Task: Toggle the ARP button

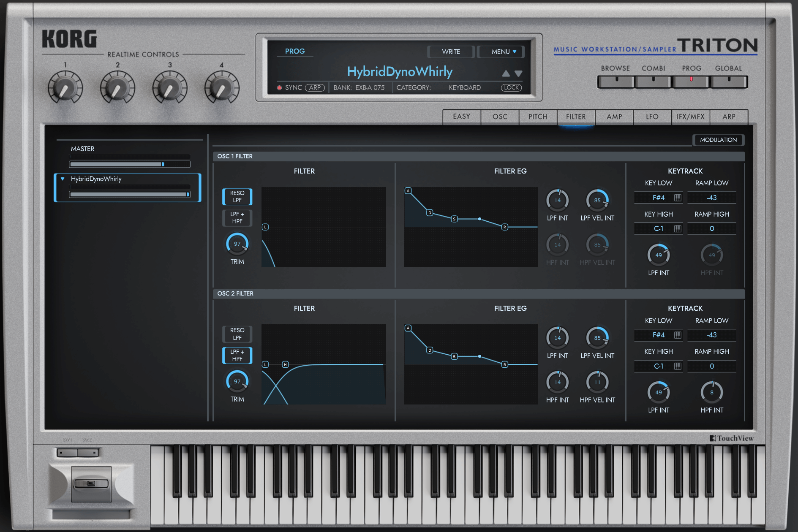Action: pos(315,87)
